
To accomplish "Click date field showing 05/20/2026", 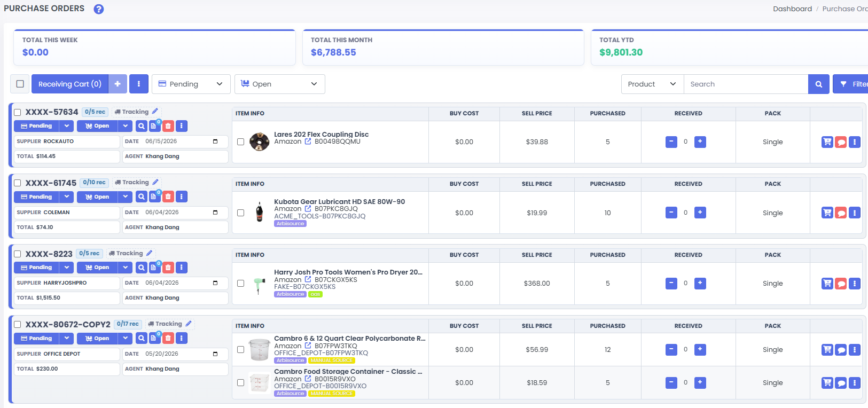I will [x=175, y=354].
